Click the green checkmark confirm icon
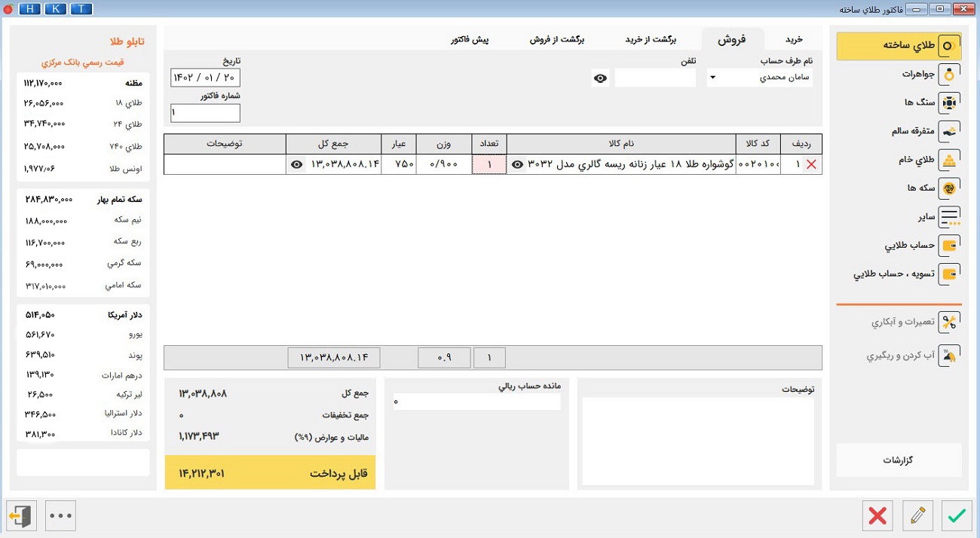This screenshot has height=538, width=980. click(x=957, y=516)
